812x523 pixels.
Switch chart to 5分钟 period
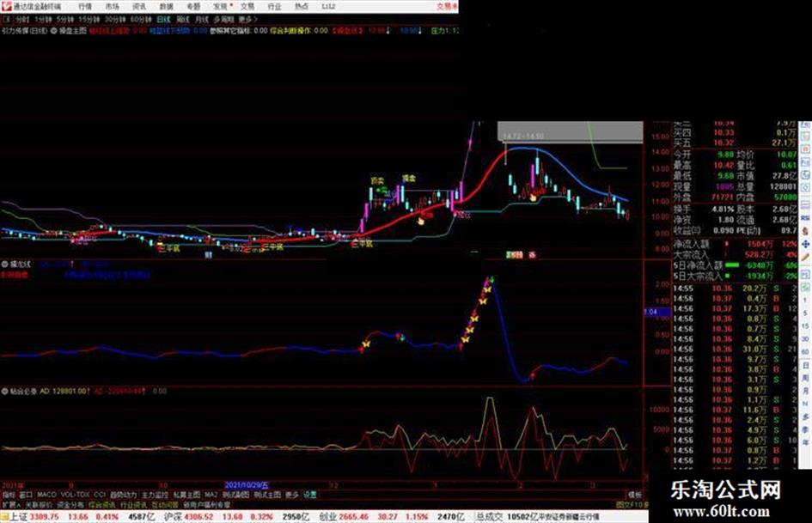click(x=64, y=19)
